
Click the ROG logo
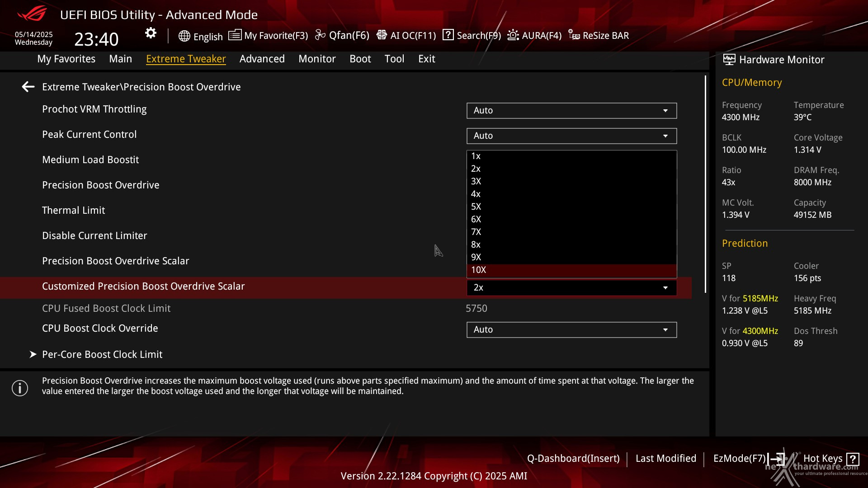pos(32,14)
